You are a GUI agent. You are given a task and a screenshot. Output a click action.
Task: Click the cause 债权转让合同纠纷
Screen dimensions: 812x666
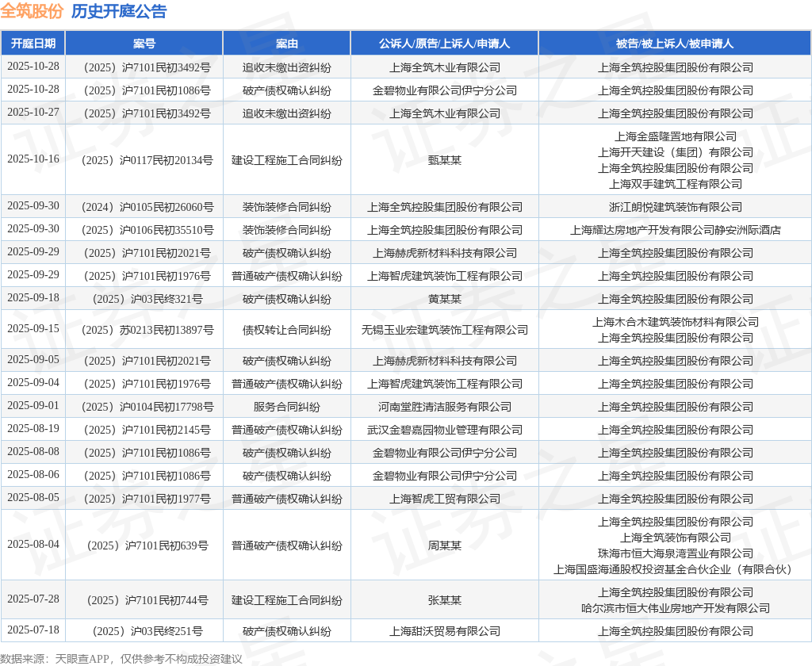tap(287, 330)
